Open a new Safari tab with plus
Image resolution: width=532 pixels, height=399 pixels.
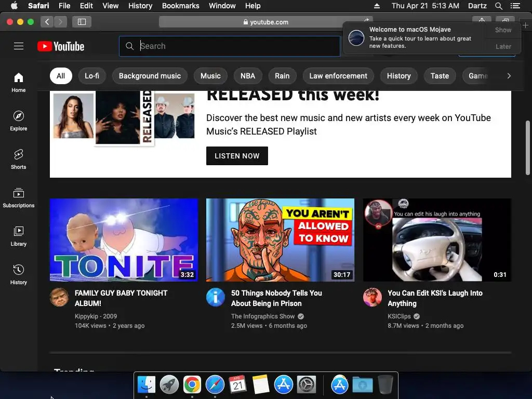click(525, 25)
